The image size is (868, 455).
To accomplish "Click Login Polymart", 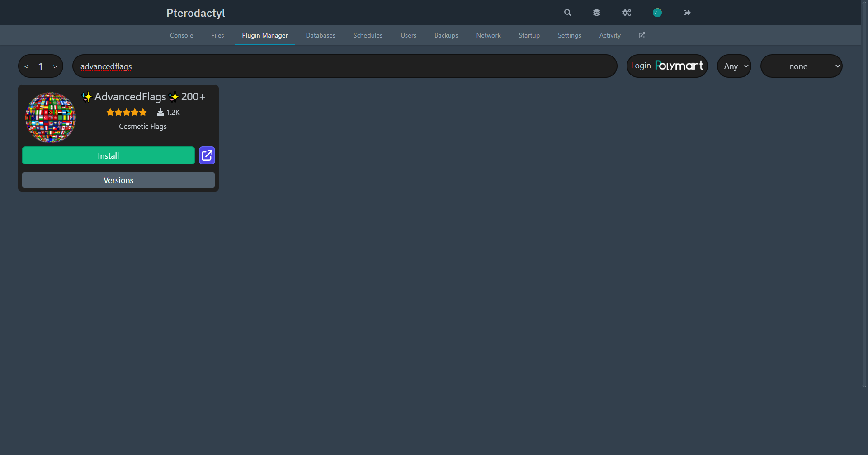I will [667, 66].
